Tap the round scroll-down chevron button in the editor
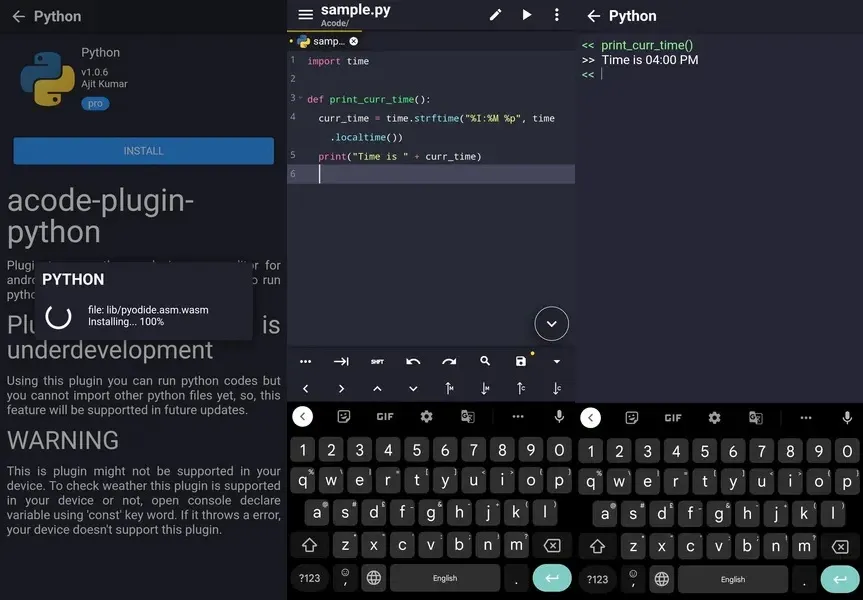 coord(551,324)
